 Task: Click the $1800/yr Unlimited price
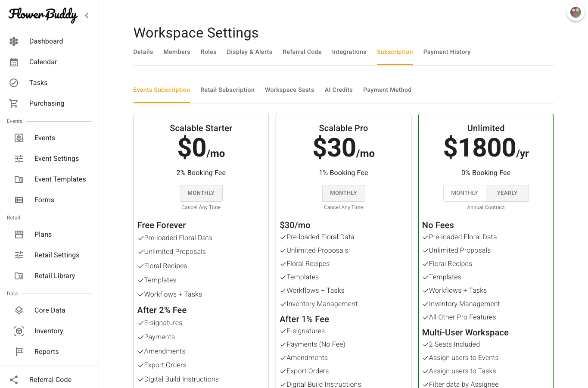click(486, 147)
